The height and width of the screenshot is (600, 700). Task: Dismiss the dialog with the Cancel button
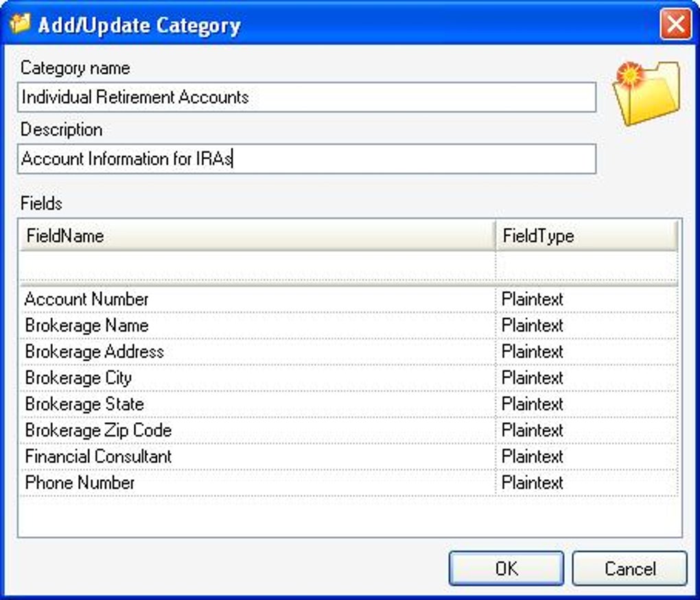(x=629, y=568)
